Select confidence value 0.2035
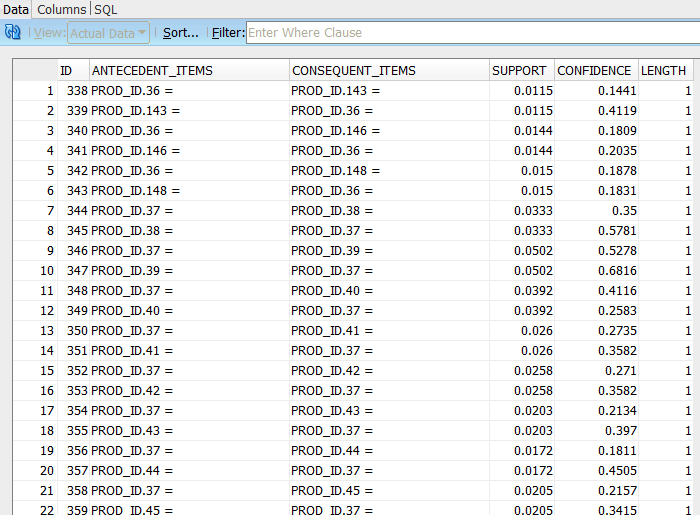The height and width of the screenshot is (515, 700). tap(596, 151)
